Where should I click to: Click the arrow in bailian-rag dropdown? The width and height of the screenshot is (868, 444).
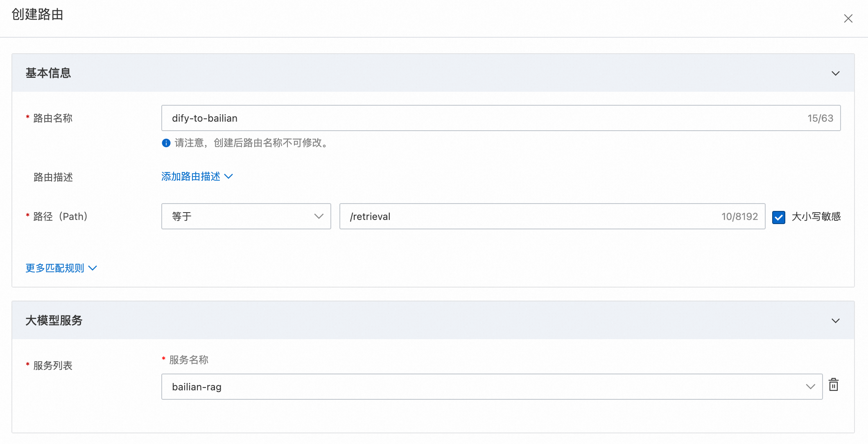click(x=810, y=387)
